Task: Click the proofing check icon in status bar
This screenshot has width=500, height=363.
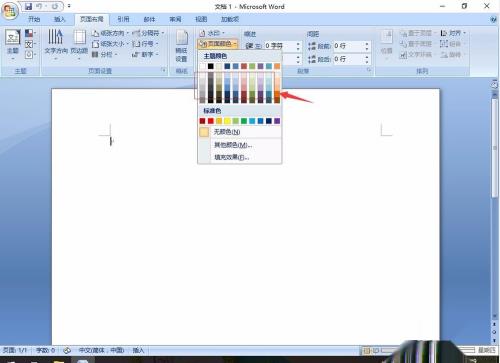Action: (67, 350)
